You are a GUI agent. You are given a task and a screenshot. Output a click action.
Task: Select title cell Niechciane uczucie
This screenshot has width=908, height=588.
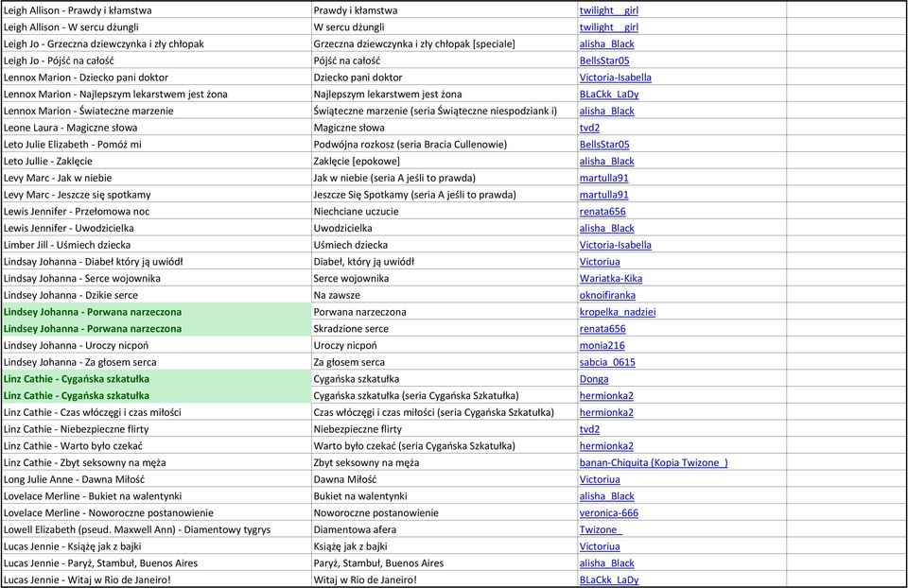point(445,212)
